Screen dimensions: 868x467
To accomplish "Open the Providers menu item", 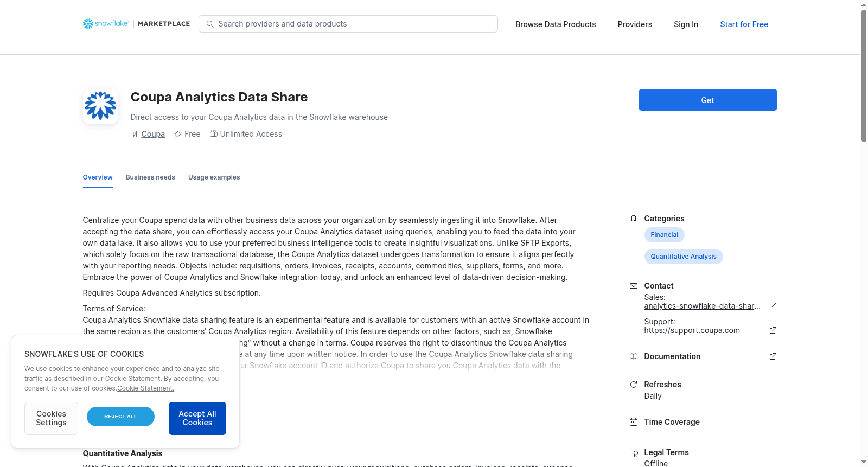I will click(635, 24).
